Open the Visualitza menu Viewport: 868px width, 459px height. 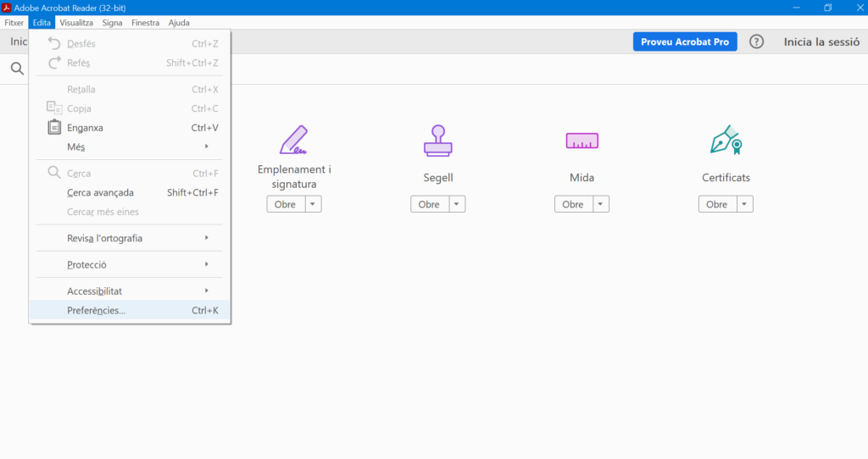(76, 23)
